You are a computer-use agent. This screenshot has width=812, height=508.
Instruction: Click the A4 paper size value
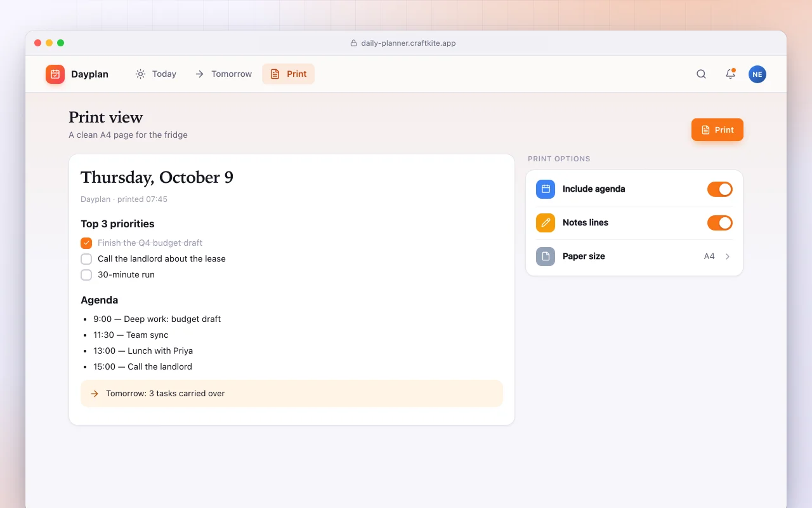tap(709, 257)
